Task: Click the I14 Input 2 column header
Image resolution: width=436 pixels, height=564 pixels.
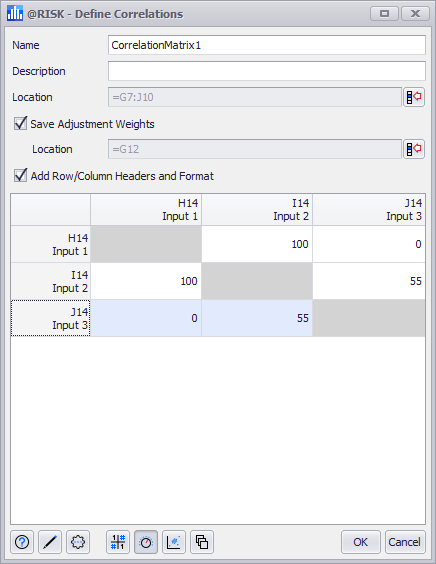Action: pyautogui.click(x=257, y=210)
